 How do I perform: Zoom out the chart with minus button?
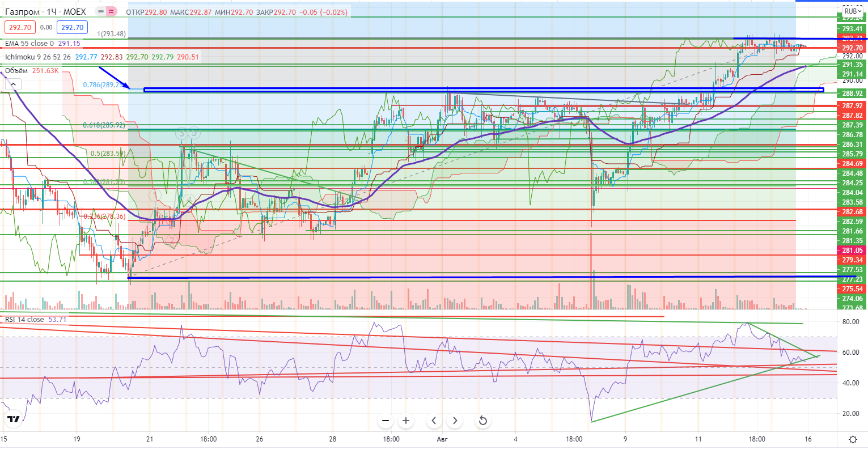click(x=386, y=421)
